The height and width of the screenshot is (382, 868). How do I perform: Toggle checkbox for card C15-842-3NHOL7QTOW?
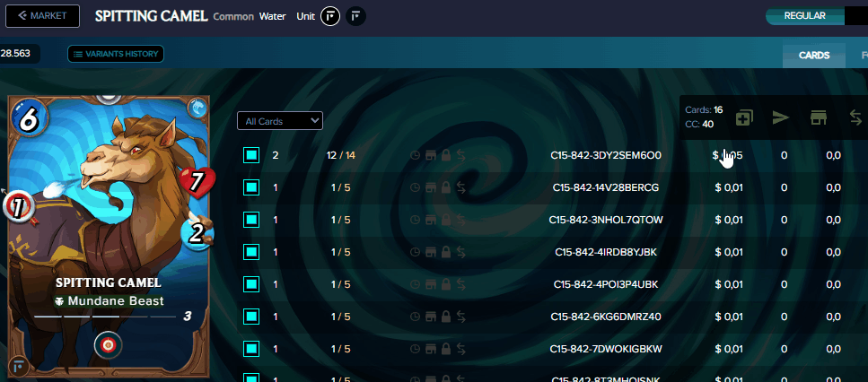pos(251,220)
